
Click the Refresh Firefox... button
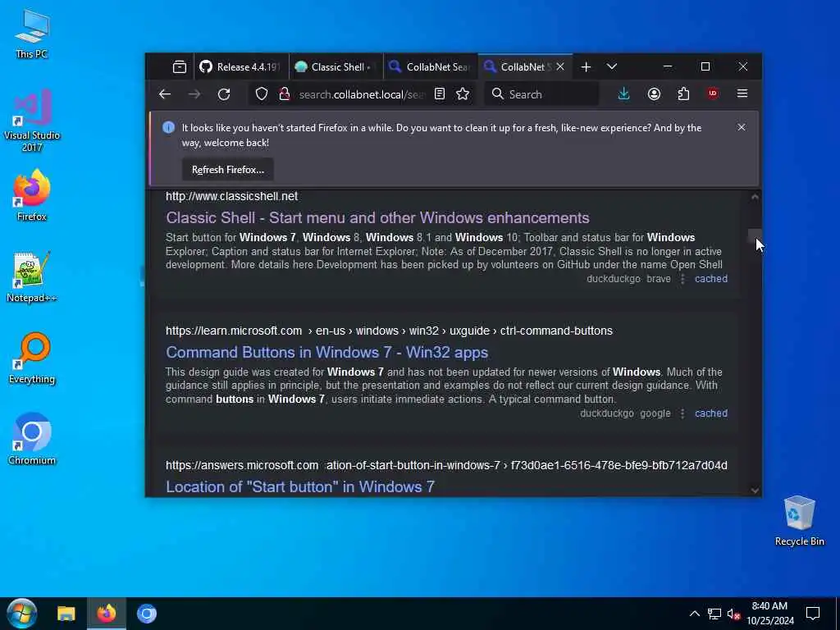[228, 170]
